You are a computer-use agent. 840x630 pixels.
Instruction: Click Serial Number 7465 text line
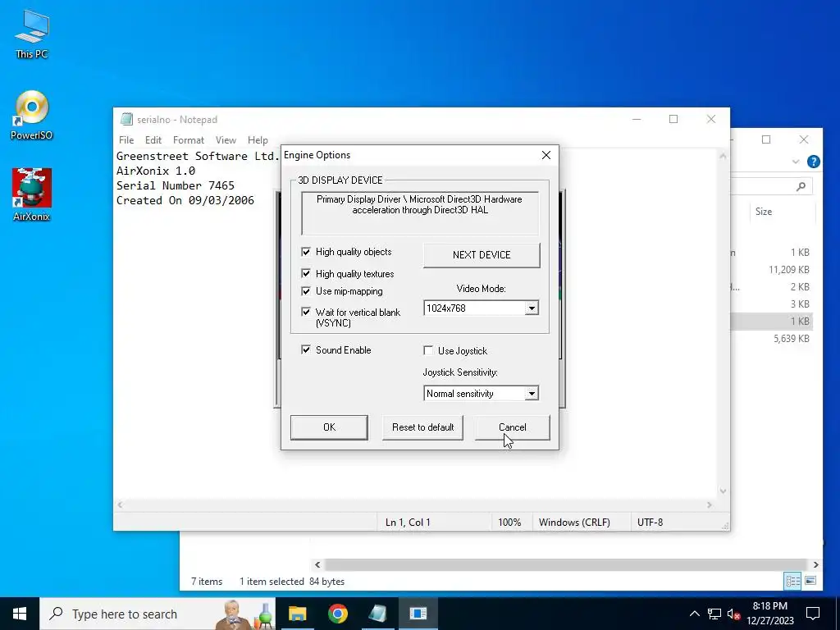176,185
